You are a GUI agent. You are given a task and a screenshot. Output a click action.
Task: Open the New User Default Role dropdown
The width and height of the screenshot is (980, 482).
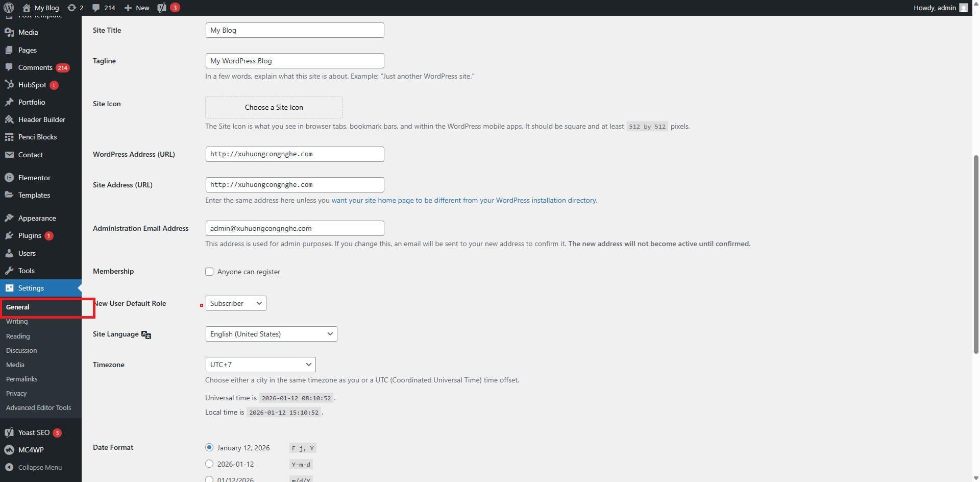(x=236, y=303)
